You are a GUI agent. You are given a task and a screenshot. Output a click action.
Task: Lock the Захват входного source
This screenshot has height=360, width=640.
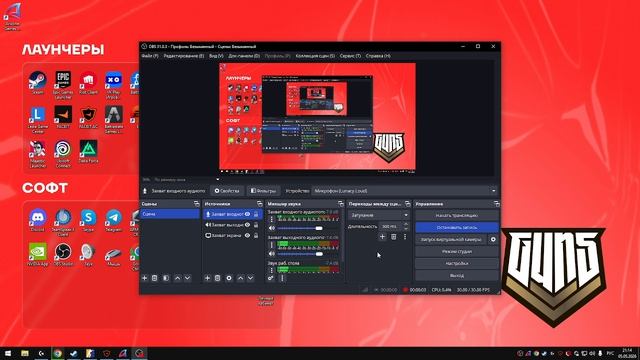click(x=256, y=214)
